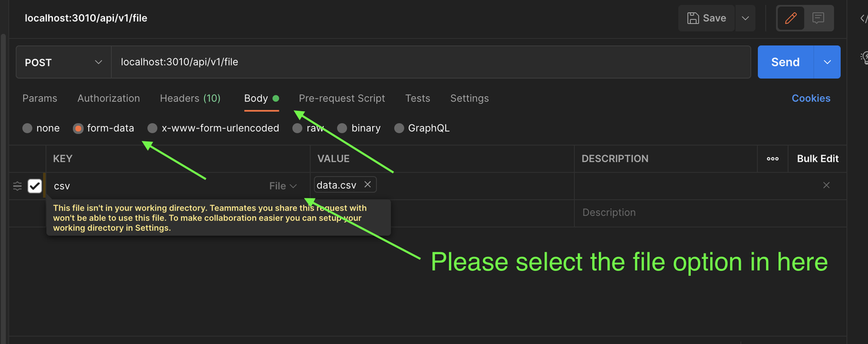Remove the data.csv file chip

coord(367,185)
